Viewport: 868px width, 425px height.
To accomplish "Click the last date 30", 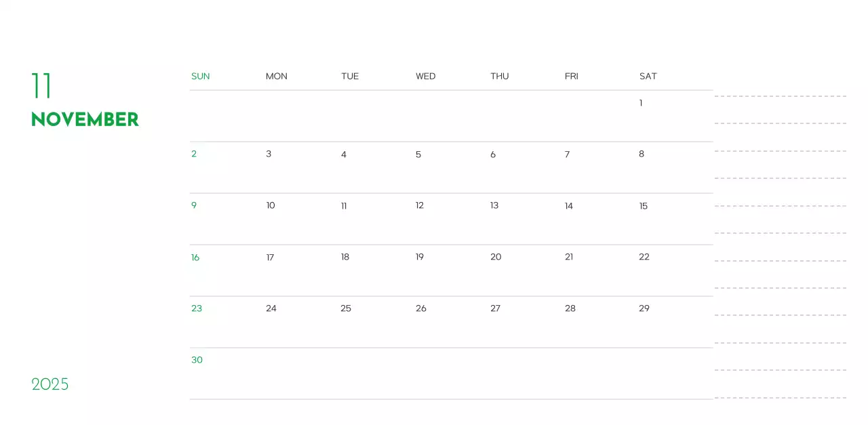I will [197, 360].
